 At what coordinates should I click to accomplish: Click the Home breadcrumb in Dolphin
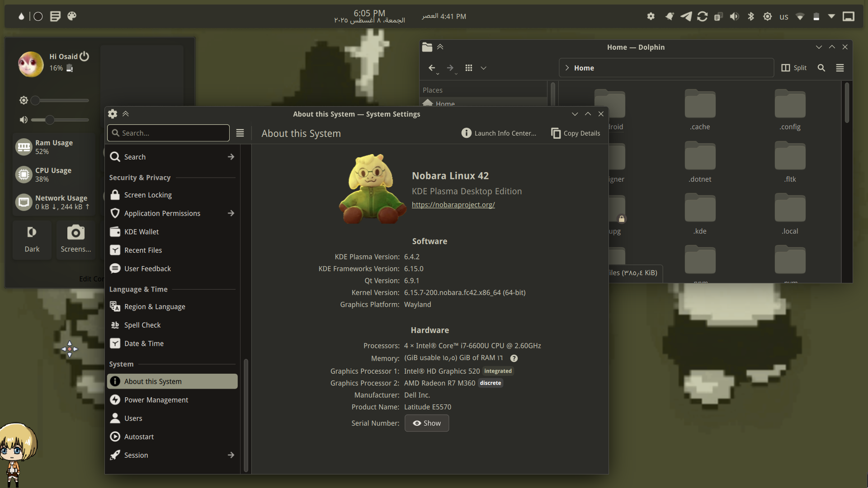click(584, 68)
